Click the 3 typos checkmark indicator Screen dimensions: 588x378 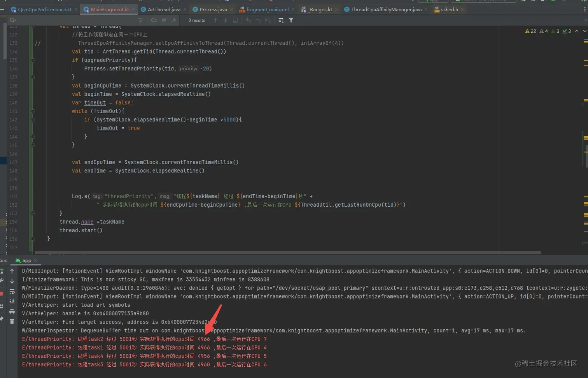click(567, 31)
